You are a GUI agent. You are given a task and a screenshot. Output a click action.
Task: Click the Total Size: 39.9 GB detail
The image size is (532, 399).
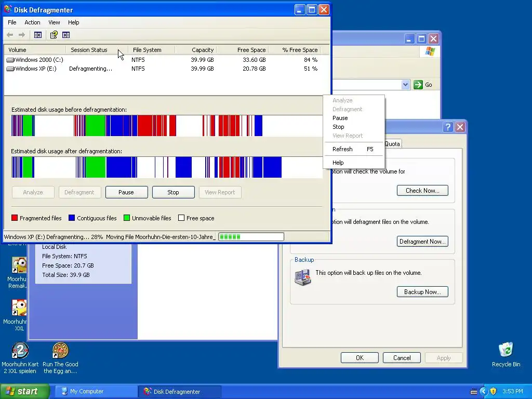tap(66, 275)
